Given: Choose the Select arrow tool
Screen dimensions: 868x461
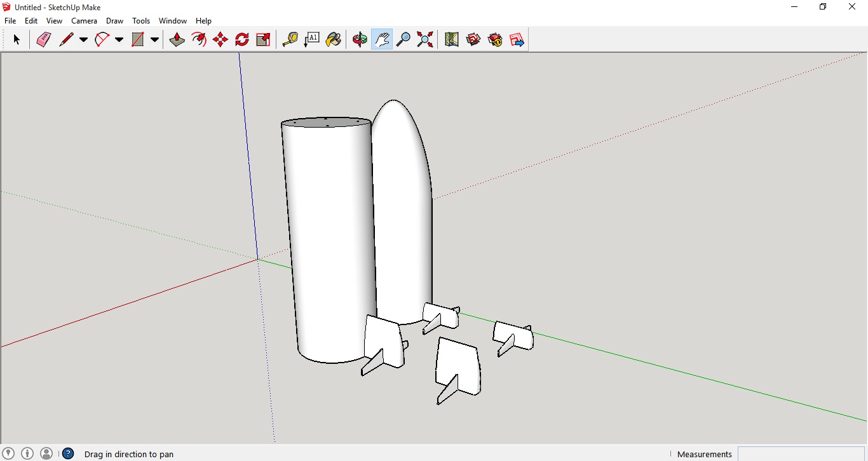Looking at the screenshot, I should point(17,40).
